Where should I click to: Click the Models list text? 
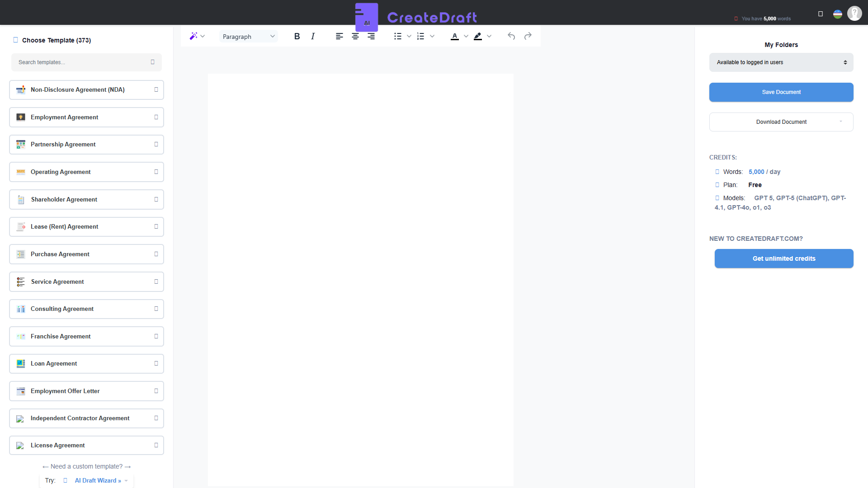click(780, 203)
